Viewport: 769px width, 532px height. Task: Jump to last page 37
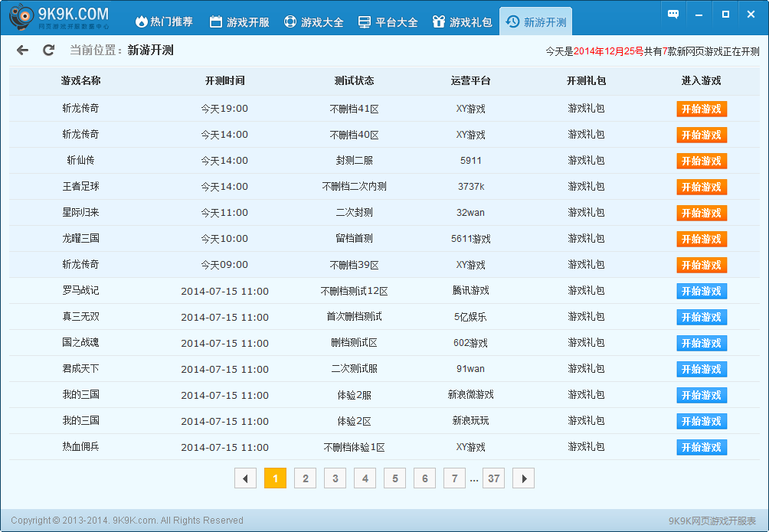coord(494,478)
